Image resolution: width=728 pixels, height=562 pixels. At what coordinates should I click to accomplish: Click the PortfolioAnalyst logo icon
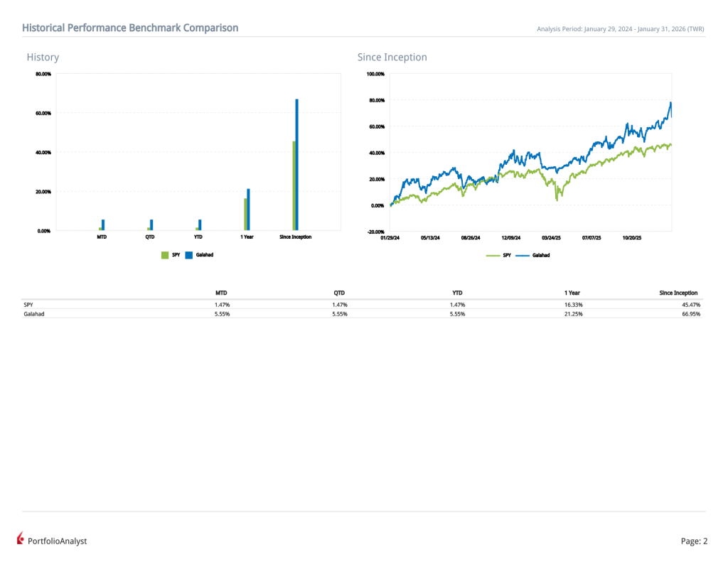pos(21,539)
